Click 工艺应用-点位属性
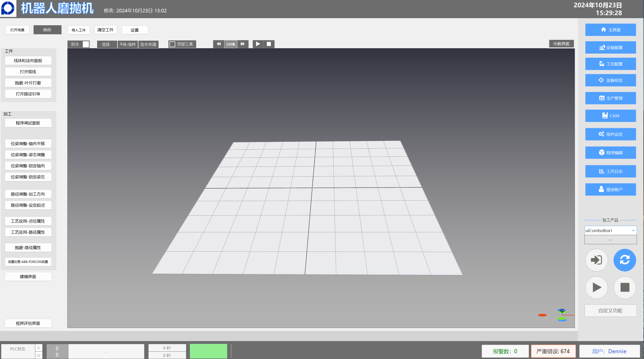The image size is (644, 359). pos(28,221)
